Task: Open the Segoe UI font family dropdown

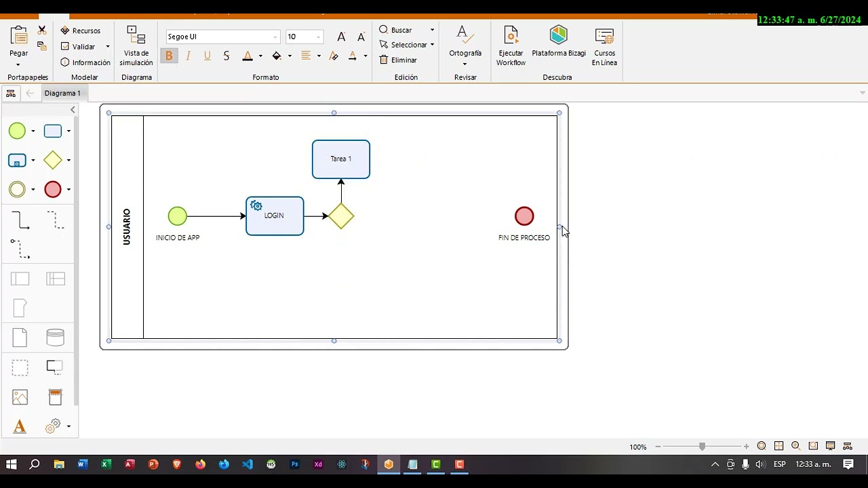Action: click(x=275, y=37)
